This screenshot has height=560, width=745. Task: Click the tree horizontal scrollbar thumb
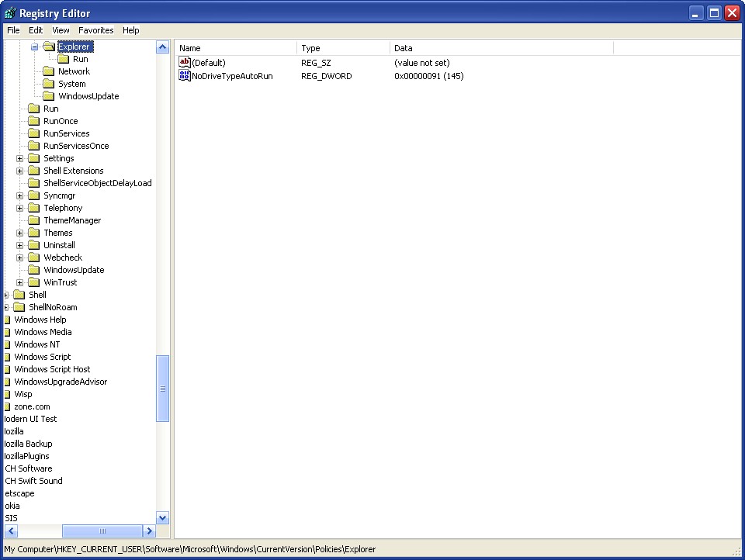click(x=102, y=531)
